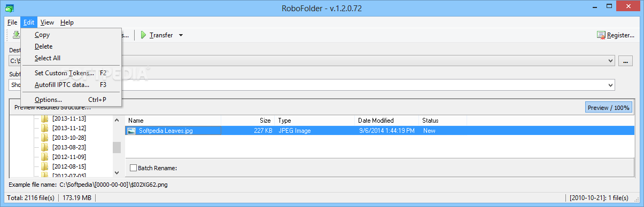Sort by the Type column header
The image size is (644, 207).
pos(315,121)
